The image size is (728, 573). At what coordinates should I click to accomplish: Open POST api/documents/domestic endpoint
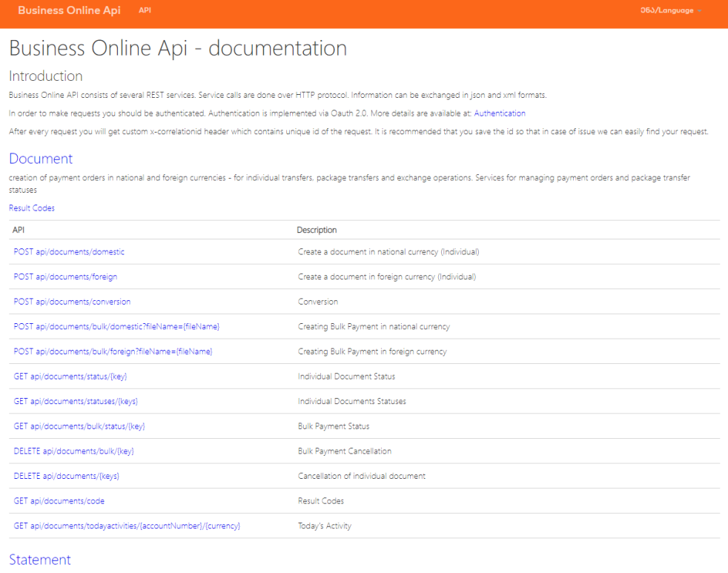[x=69, y=252]
